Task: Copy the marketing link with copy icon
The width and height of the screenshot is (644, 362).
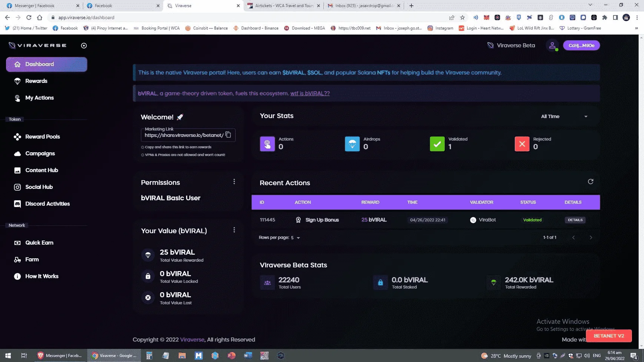Action: tap(228, 135)
